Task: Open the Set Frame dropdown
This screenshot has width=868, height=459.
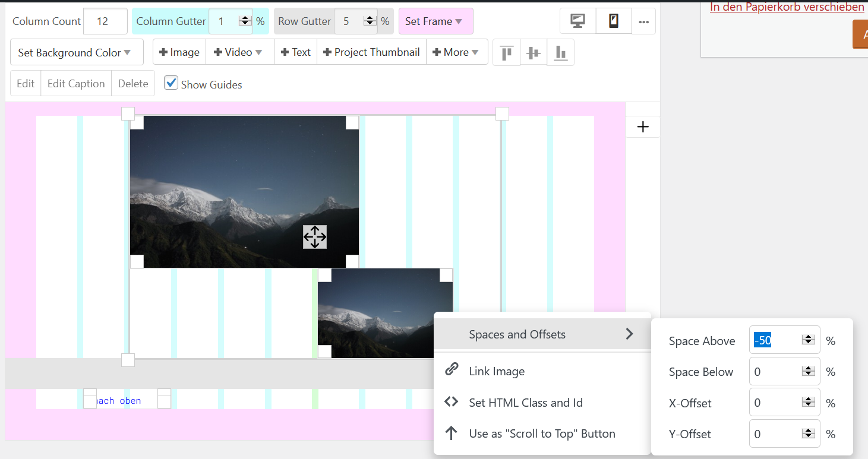Action: click(x=435, y=21)
